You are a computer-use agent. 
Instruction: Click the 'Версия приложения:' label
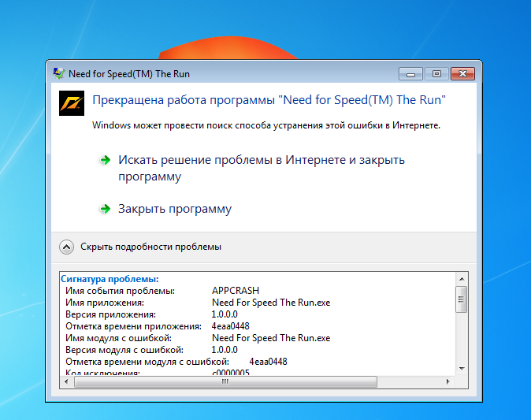point(111,314)
